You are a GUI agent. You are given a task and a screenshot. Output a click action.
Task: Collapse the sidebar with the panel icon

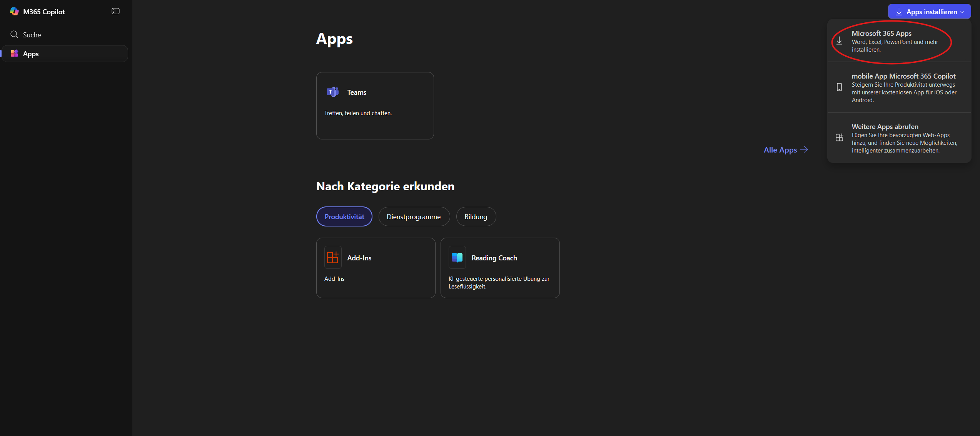115,12
